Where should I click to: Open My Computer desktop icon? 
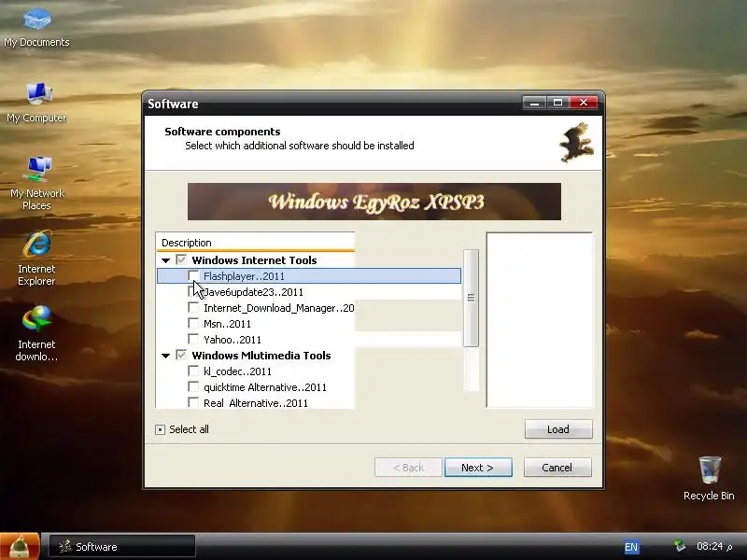pyautogui.click(x=36, y=103)
